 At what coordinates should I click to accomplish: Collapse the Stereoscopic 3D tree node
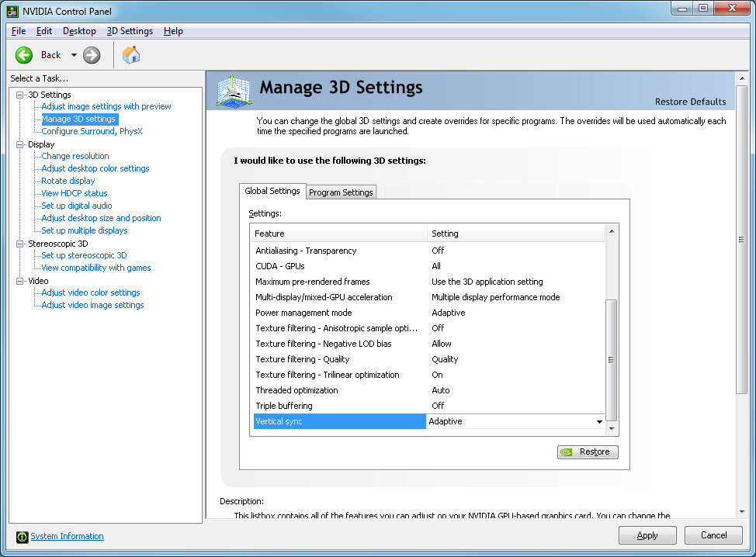coord(19,244)
